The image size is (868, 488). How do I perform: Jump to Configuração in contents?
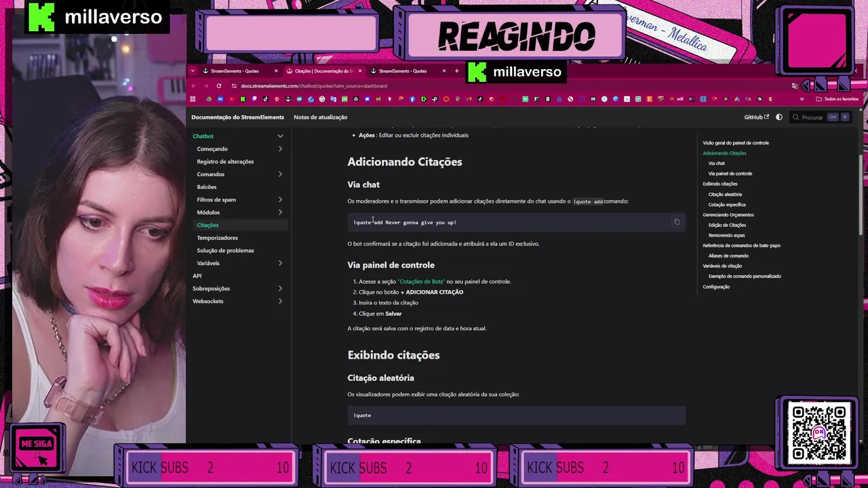(716, 287)
